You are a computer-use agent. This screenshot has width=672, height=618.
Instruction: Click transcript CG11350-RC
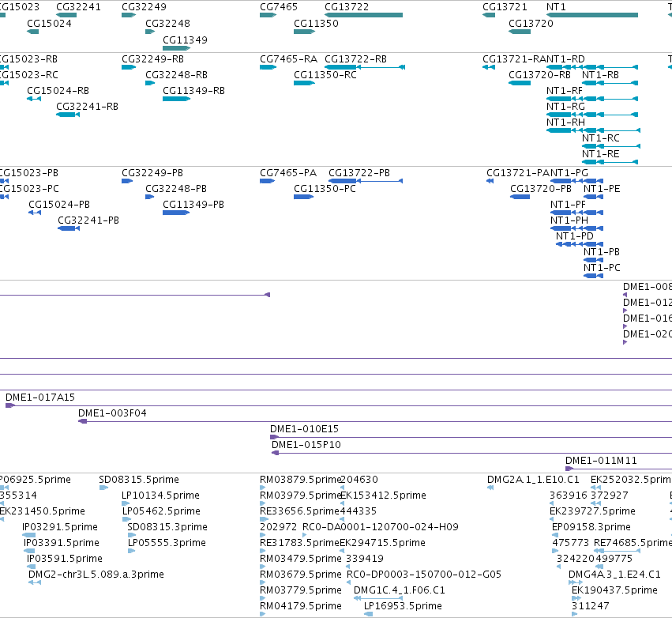(x=304, y=83)
